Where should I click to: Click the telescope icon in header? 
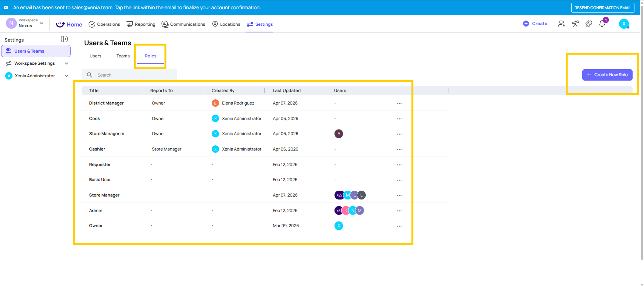575,24
